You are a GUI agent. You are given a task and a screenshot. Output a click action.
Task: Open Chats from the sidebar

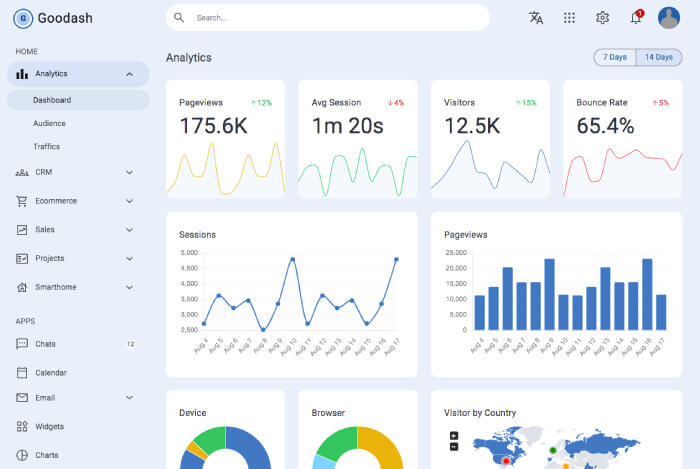pos(45,344)
